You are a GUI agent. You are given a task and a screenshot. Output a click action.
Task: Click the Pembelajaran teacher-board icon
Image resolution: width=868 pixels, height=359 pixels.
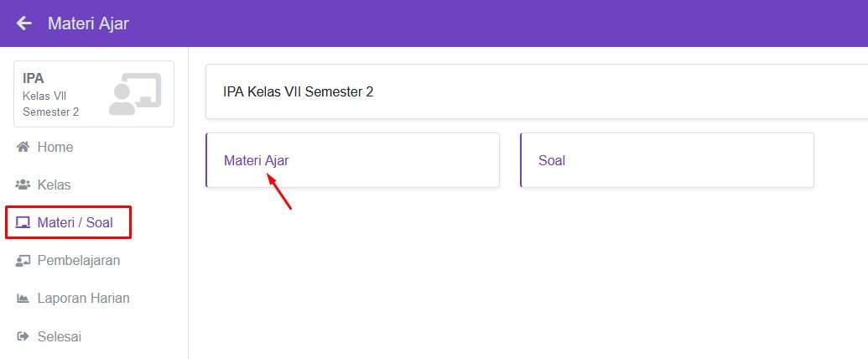coord(23,261)
